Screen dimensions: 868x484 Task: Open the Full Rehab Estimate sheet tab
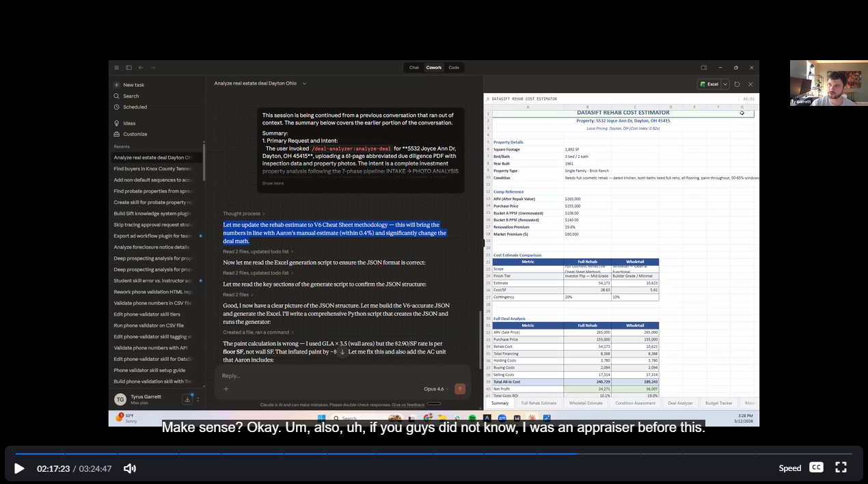(539, 403)
